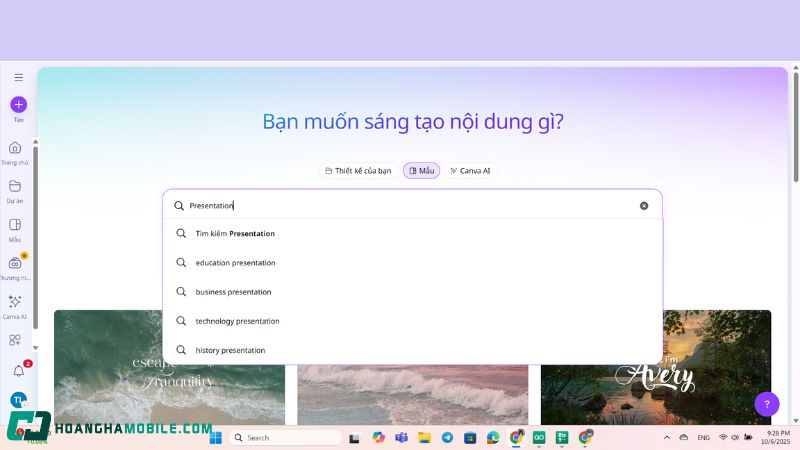Open the Windows Start button
The height and width of the screenshot is (450, 800).
point(216,438)
